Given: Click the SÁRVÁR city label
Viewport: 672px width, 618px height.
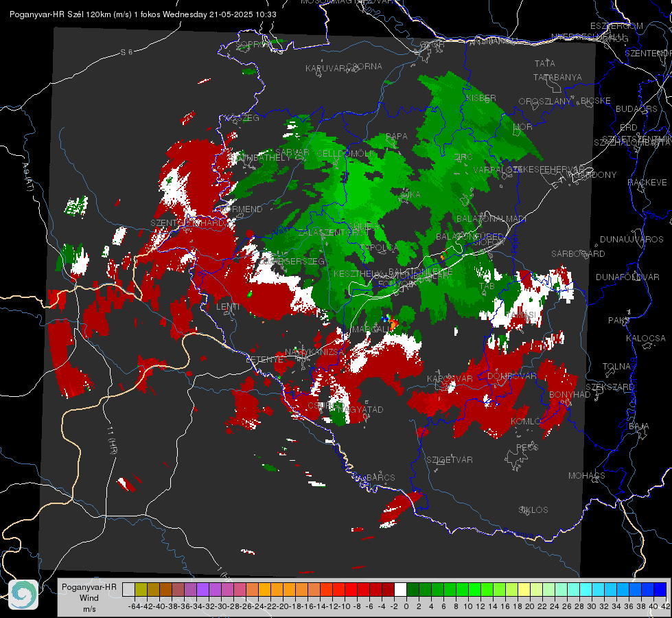Looking at the screenshot, I should (292, 152).
